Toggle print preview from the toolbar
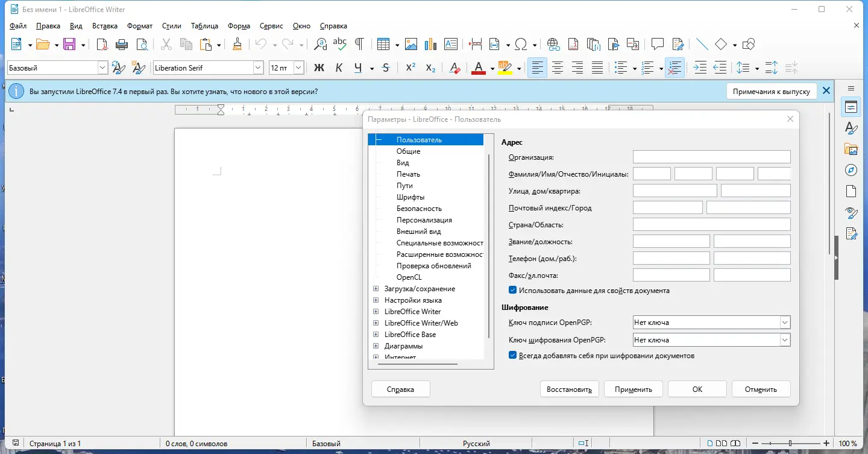 [142, 44]
